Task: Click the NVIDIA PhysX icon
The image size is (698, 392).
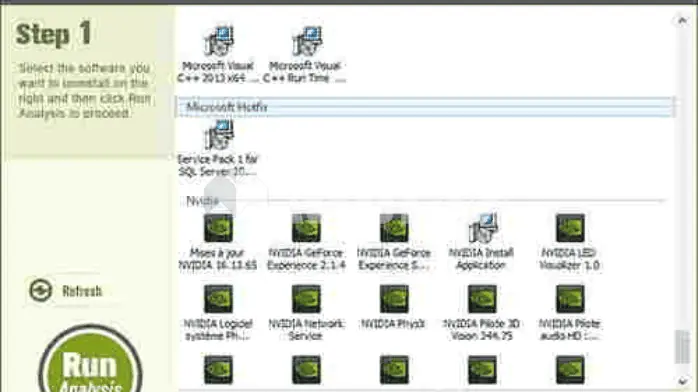Action: tap(394, 299)
